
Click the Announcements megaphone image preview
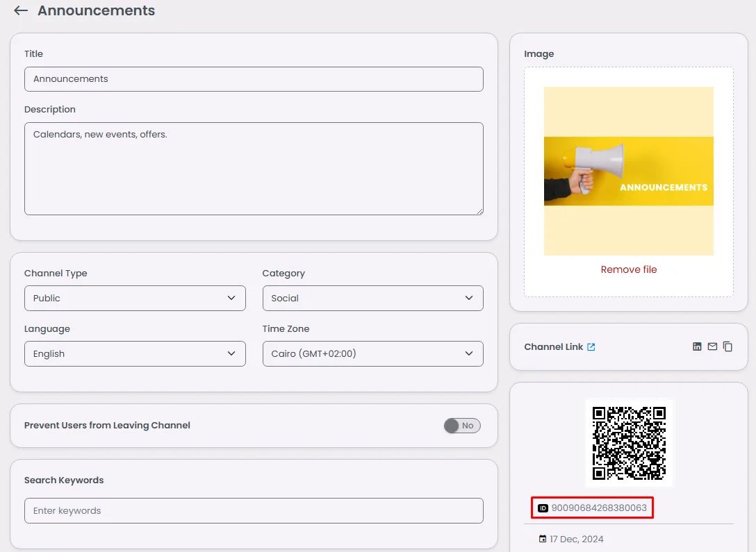coord(628,171)
